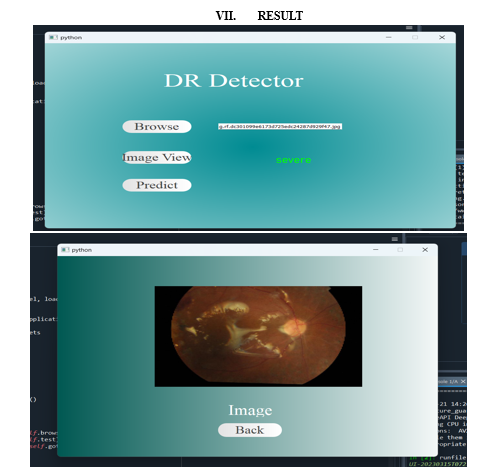Click the Back button below Image
Viewport: 482px width, 473px height.
[250, 430]
